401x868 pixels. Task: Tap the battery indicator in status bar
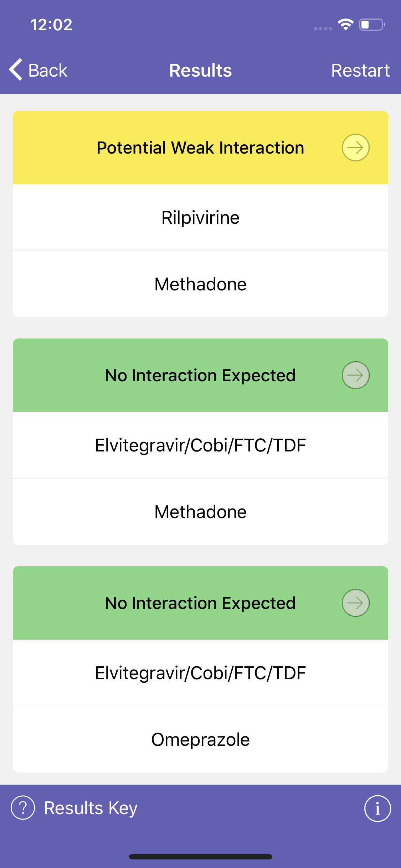(372, 25)
